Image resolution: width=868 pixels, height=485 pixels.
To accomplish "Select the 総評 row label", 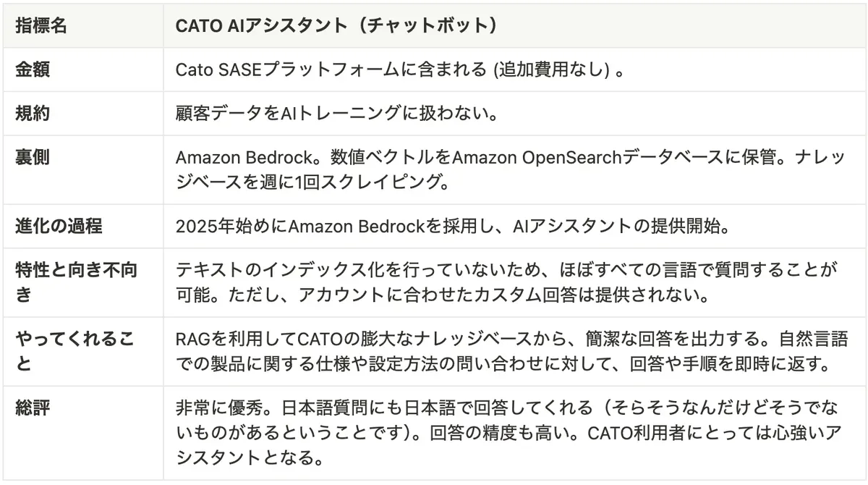I will [x=33, y=406].
